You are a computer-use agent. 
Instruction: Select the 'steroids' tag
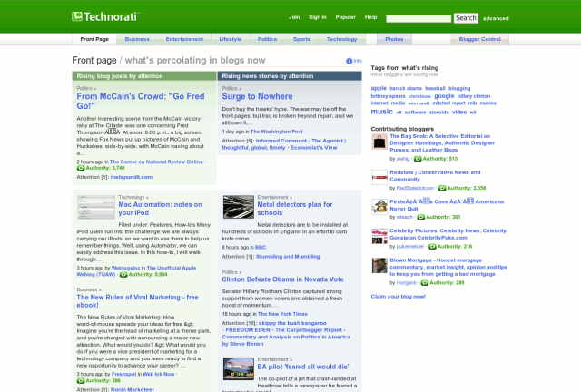tap(438, 113)
